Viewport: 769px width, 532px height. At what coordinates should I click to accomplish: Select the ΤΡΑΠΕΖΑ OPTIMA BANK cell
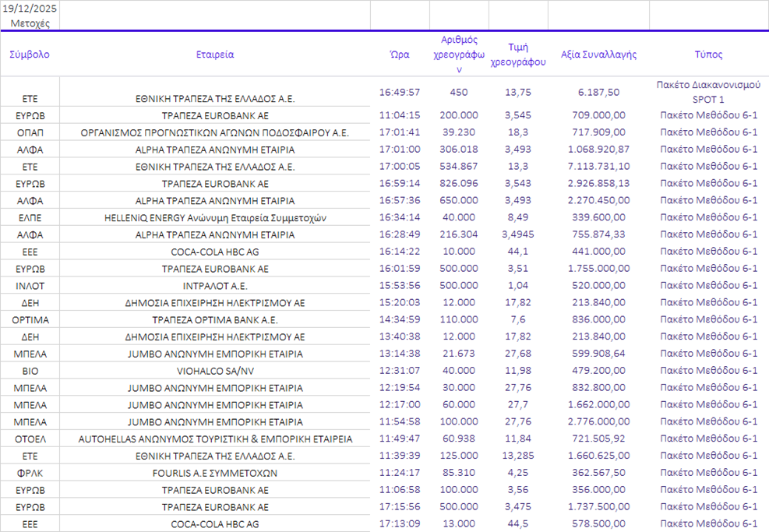point(215,320)
